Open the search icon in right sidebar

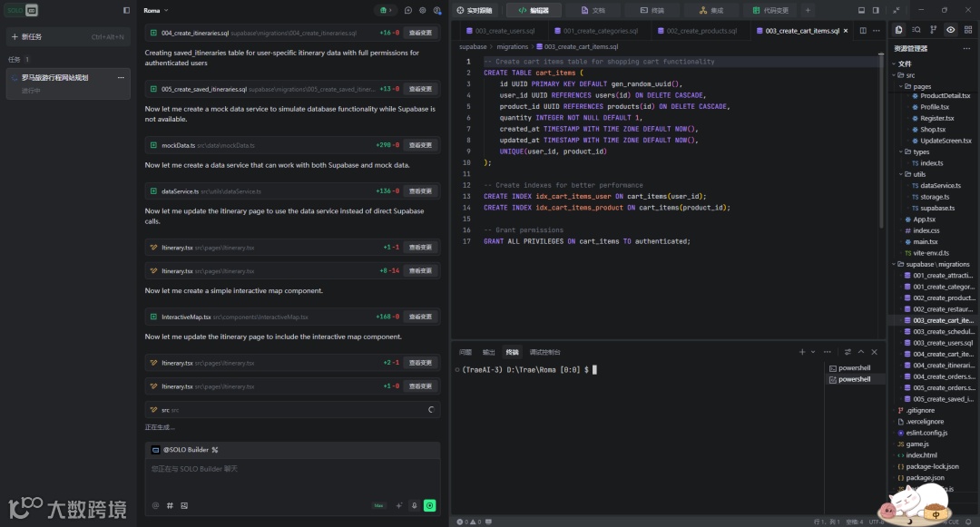click(916, 30)
